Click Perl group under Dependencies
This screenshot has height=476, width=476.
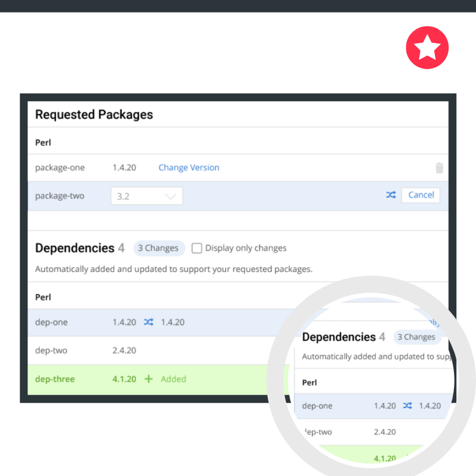(43, 297)
